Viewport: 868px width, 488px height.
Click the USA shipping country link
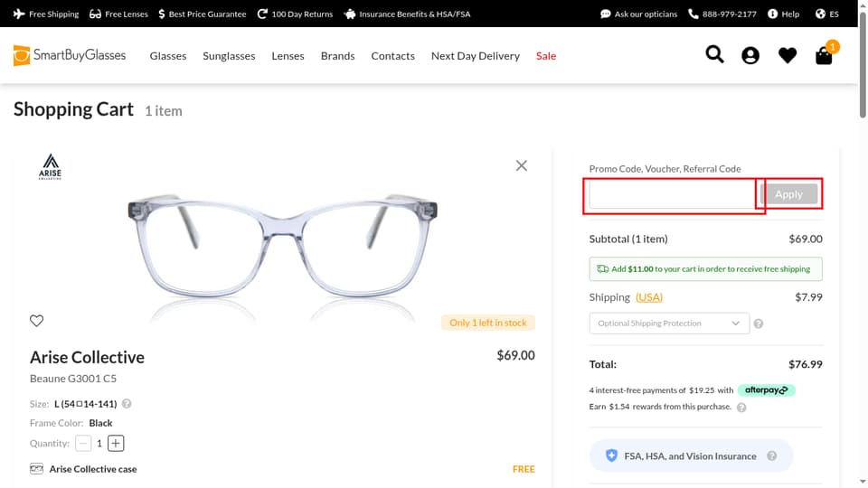pos(649,297)
